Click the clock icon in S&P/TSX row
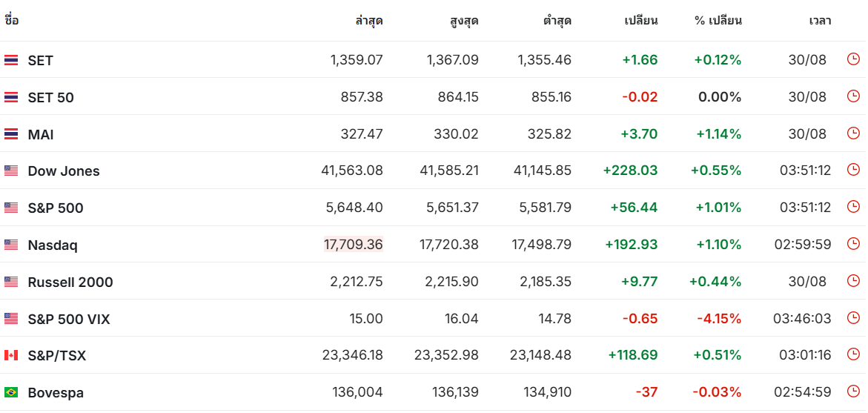Viewport: 868px width, 413px height. [853, 355]
